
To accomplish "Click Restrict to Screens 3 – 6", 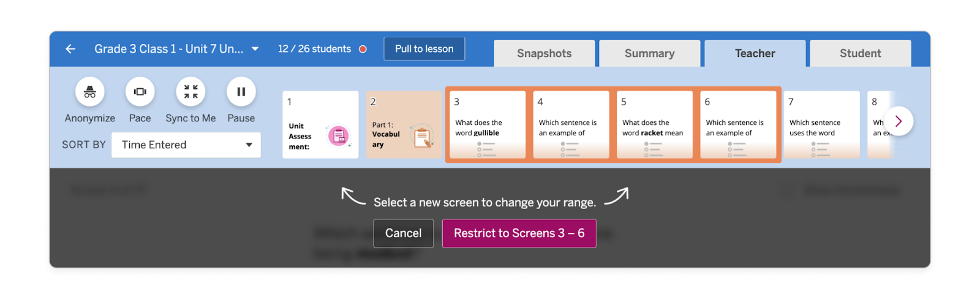I will 519,233.
